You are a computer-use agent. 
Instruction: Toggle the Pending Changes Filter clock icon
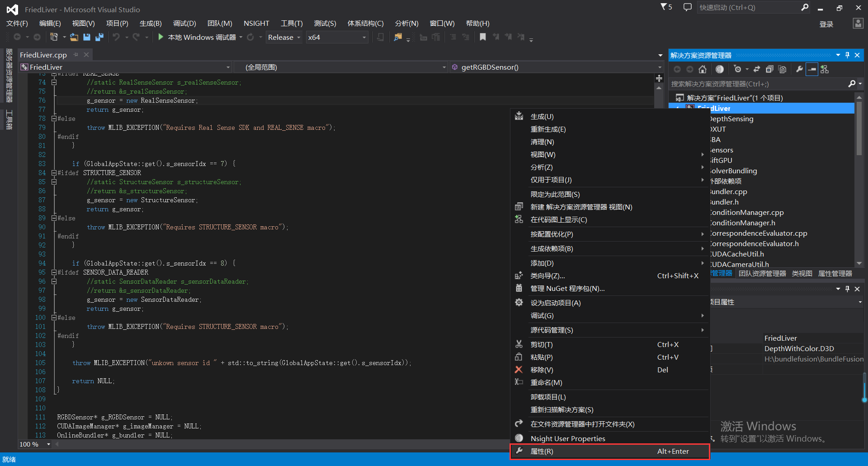click(x=737, y=69)
